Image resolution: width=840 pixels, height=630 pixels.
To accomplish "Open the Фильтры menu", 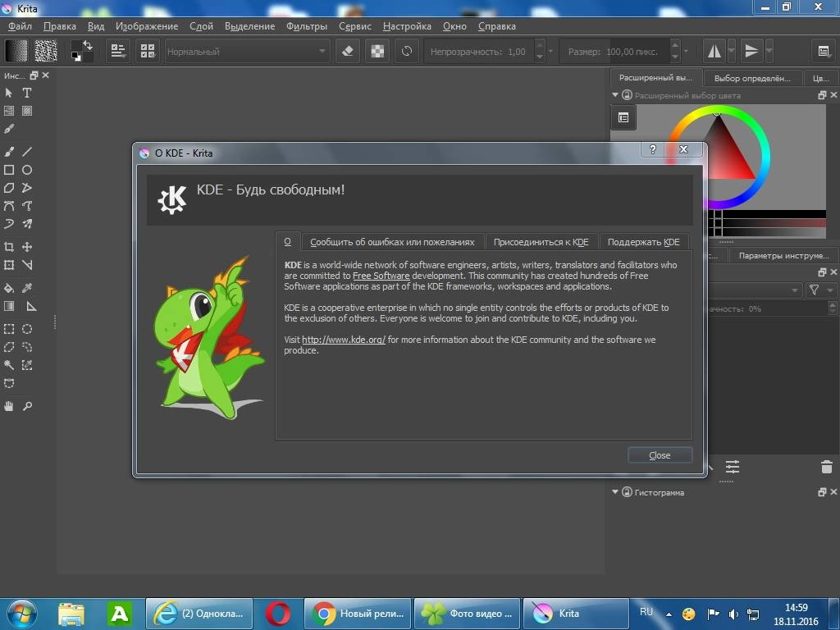I will pyautogui.click(x=307, y=25).
